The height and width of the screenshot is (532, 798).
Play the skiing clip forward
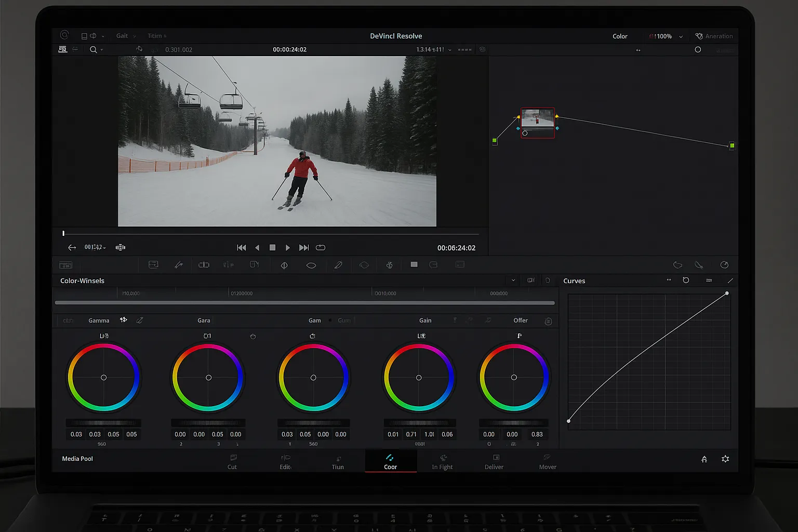(288, 248)
